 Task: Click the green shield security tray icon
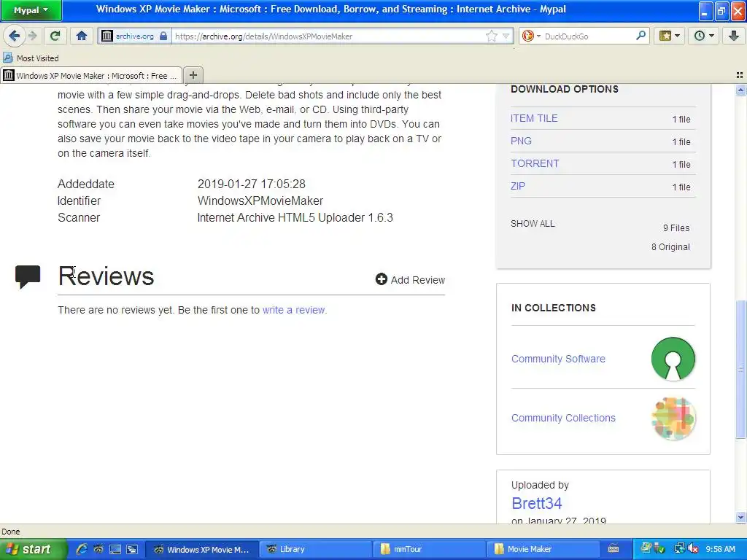[660, 550]
